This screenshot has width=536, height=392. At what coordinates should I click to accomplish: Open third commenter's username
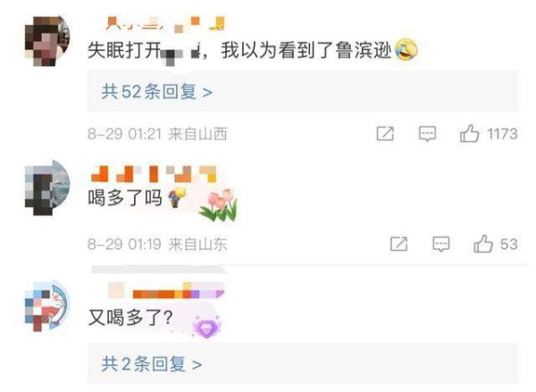click(166, 291)
